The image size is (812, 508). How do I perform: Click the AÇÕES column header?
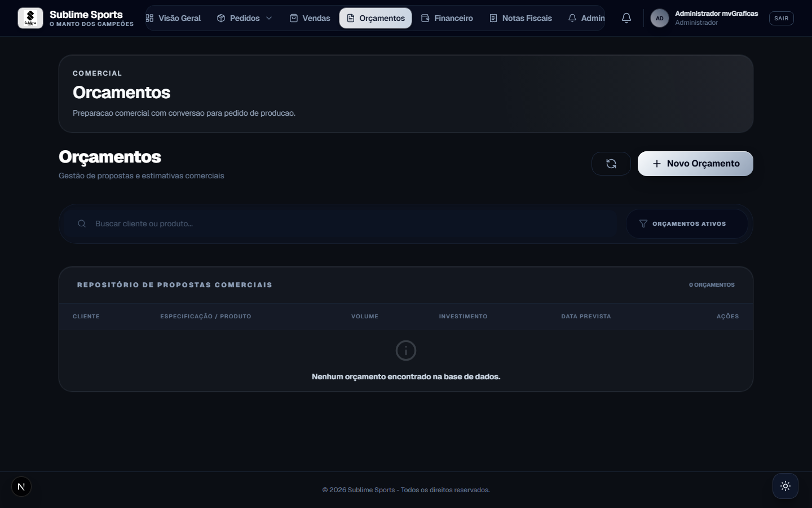click(727, 317)
